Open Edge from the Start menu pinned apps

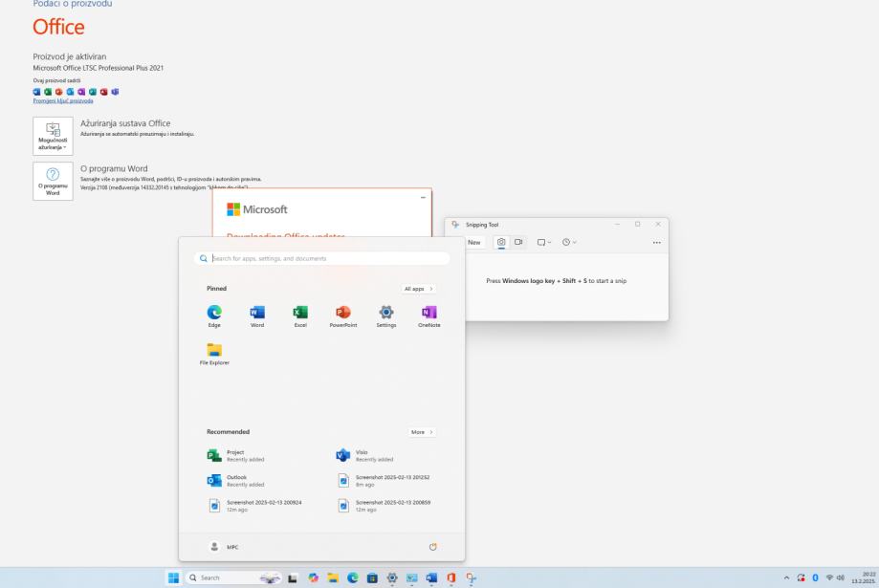point(214,316)
